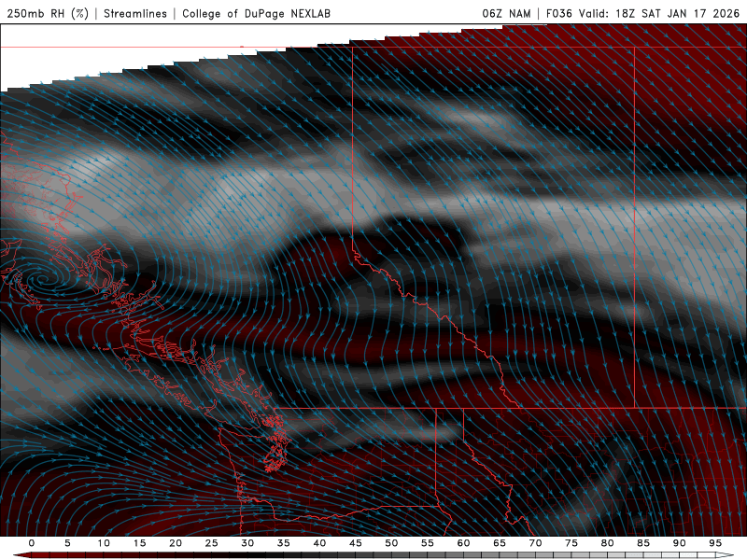Click the 65 label on the color scale
747x560 pixels.
click(x=500, y=543)
